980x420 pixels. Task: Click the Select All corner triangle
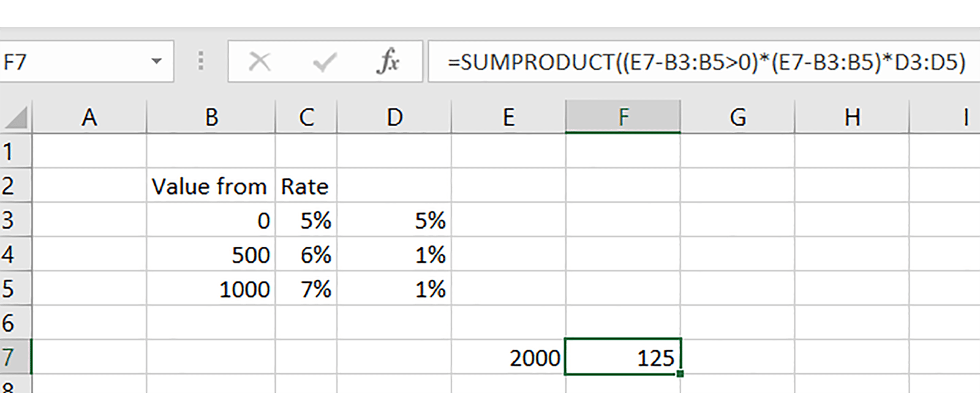16,118
